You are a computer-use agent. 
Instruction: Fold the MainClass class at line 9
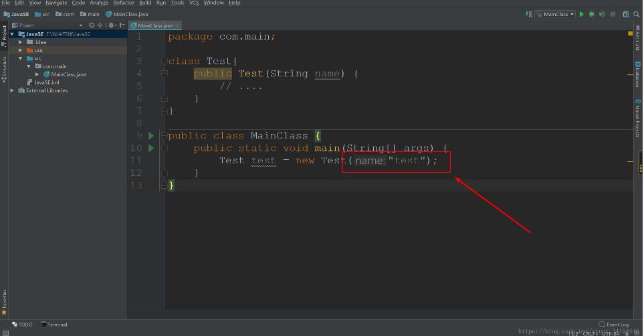pyautogui.click(x=165, y=136)
